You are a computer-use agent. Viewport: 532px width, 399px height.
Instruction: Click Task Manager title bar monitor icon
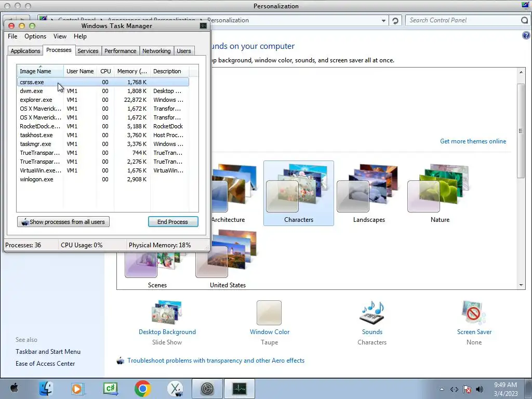coord(203,26)
